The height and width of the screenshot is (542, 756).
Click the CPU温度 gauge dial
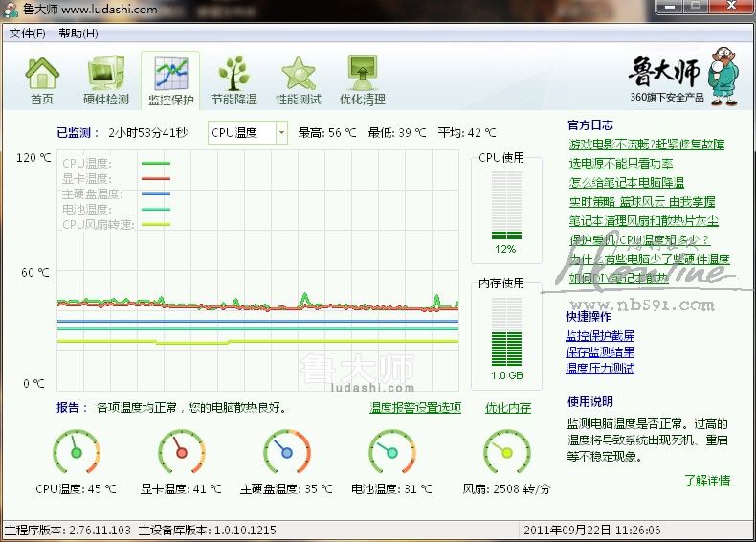[76, 451]
